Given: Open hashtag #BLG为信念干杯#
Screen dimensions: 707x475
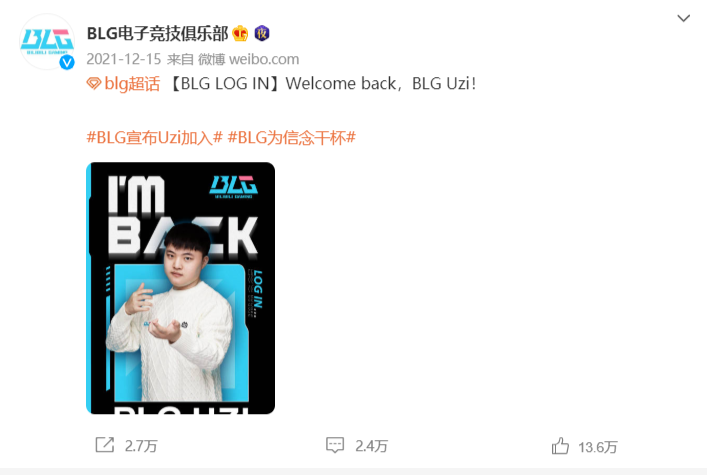Looking at the screenshot, I should click(292, 137).
